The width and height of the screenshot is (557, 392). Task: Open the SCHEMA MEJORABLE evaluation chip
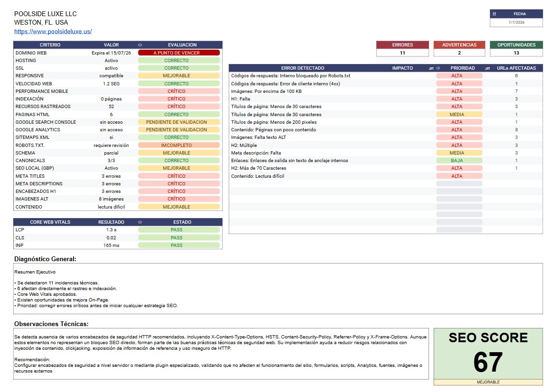click(x=179, y=153)
